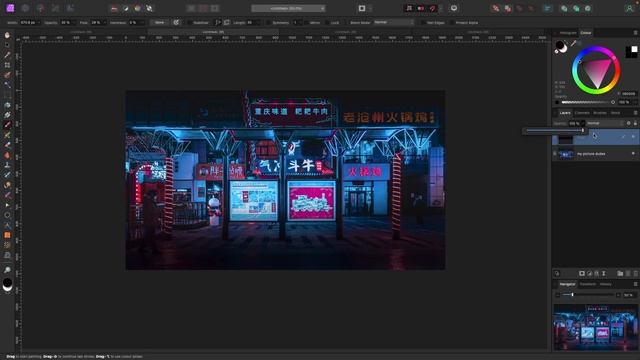Toggle the layer opacity dropdown arrow
Screen dimensions: 640x360
pyautogui.click(x=583, y=123)
